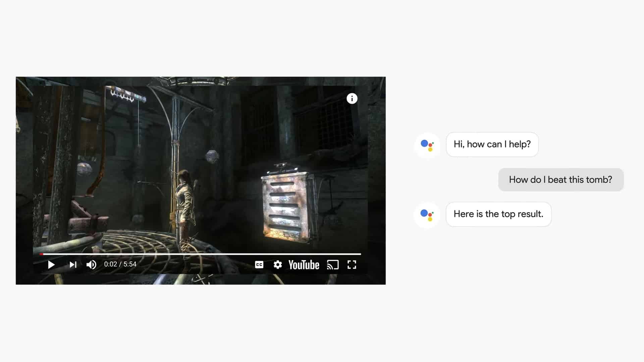Image resolution: width=644 pixels, height=362 pixels.
Task: Click the 0:02 / 5:54 time display
Action: pos(120,264)
